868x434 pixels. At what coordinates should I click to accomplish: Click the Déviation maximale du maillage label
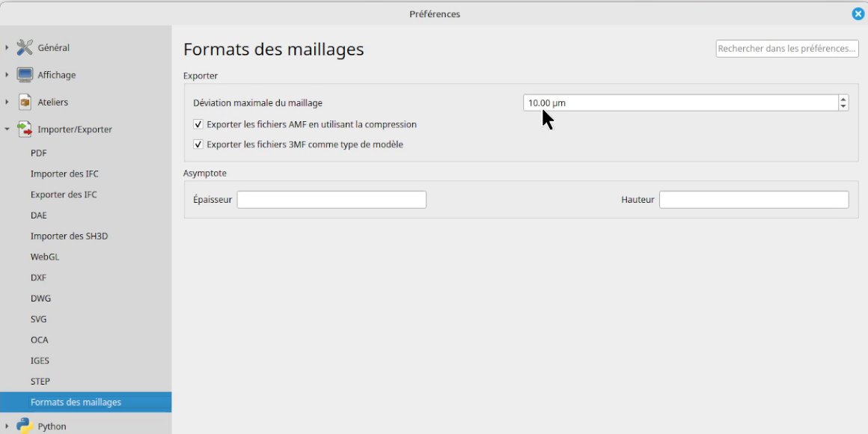tap(257, 103)
